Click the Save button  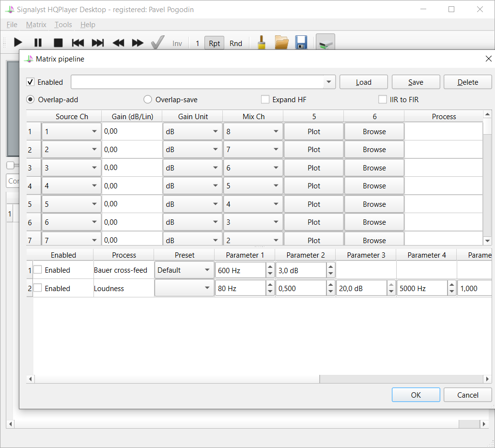coord(416,82)
